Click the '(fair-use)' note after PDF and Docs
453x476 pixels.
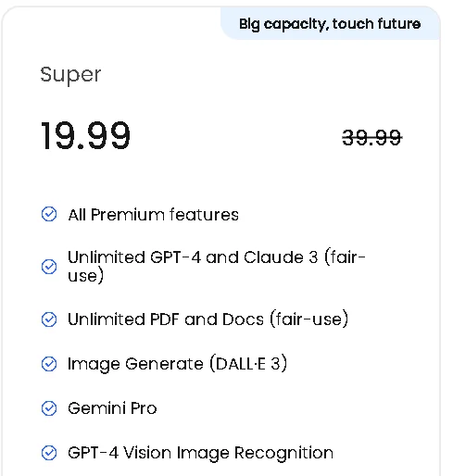(x=309, y=319)
